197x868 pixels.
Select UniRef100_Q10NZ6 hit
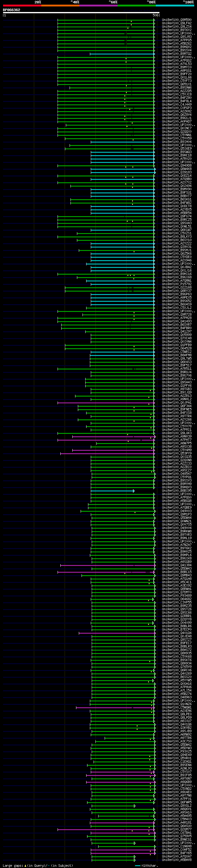[x=177, y=704]
